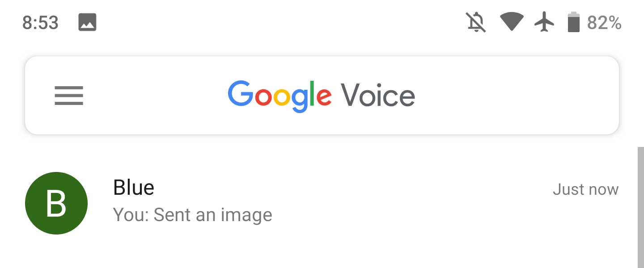Image resolution: width=644 pixels, height=268 pixels.
Task: Tap the screenshot notification icon
Action: coord(87,22)
